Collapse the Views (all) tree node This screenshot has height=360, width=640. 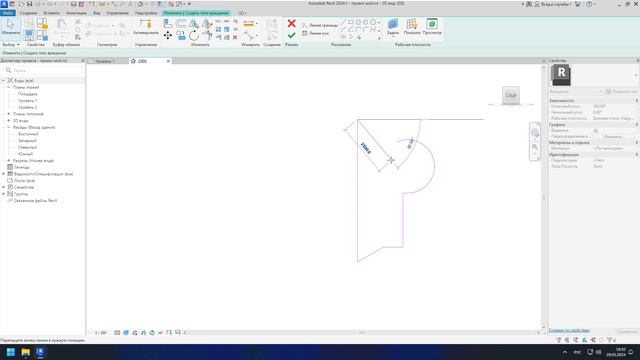4,80
